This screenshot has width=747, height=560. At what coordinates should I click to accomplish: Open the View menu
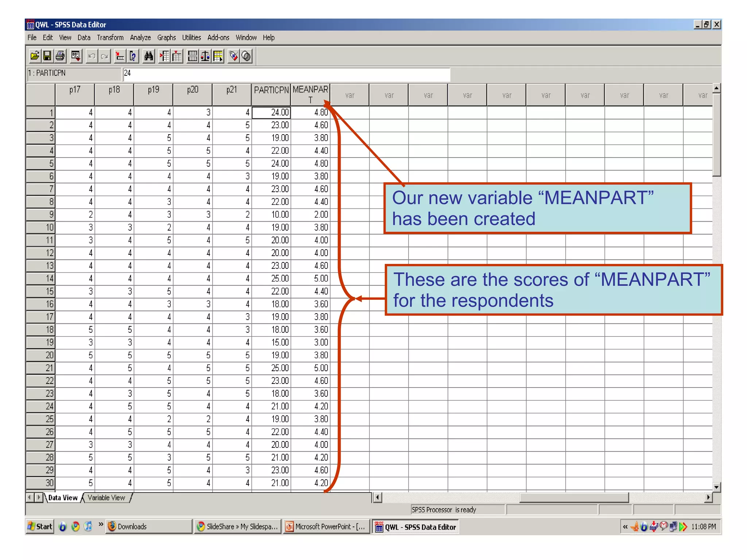coord(65,38)
